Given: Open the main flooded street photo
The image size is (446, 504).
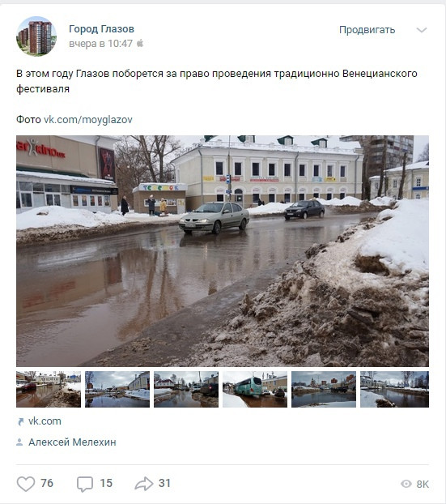Looking at the screenshot, I should (223, 251).
